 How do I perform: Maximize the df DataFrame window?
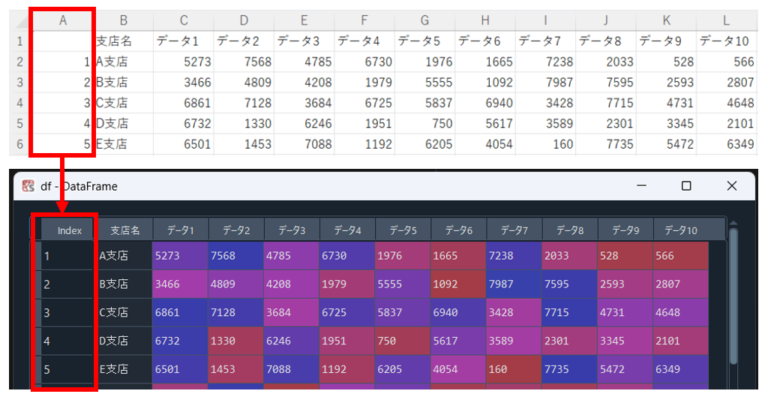pos(686,186)
